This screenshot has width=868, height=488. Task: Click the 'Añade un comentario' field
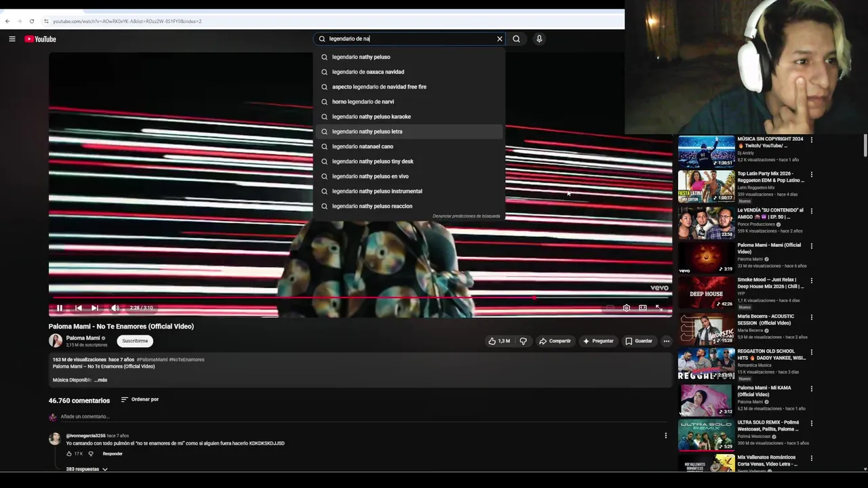[x=85, y=417]
